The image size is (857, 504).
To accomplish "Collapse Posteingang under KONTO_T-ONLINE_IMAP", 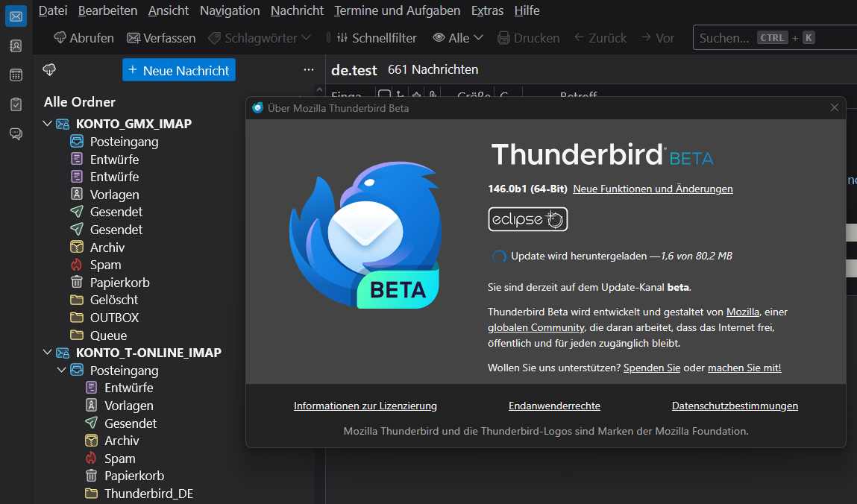I will 61,371.
